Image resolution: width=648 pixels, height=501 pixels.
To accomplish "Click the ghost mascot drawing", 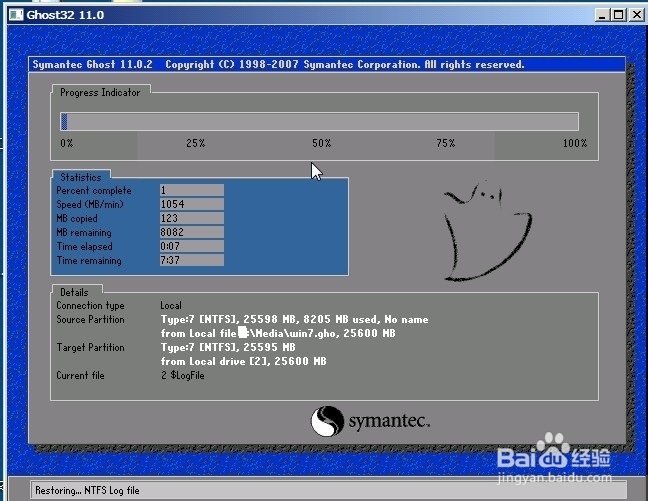I will (487, 231).
